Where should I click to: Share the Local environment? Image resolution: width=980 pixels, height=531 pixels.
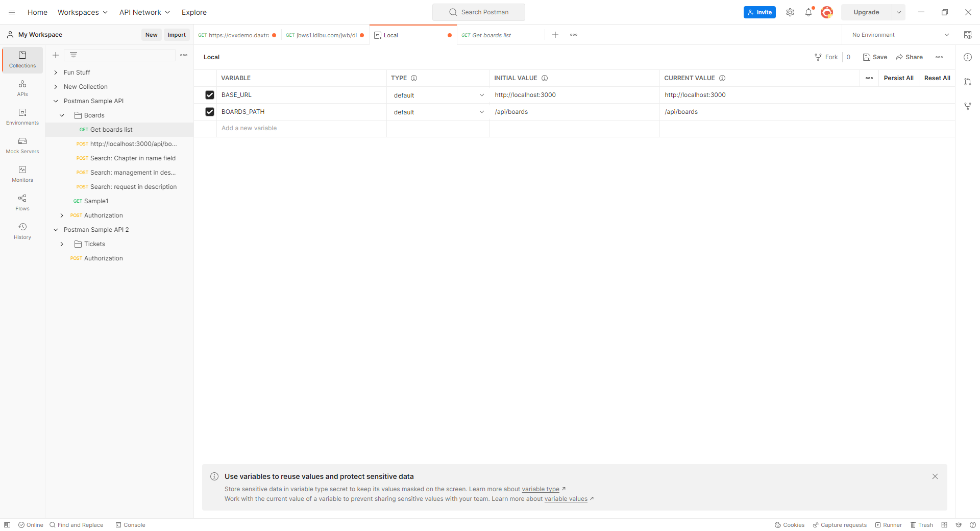(x=909, y=57)
